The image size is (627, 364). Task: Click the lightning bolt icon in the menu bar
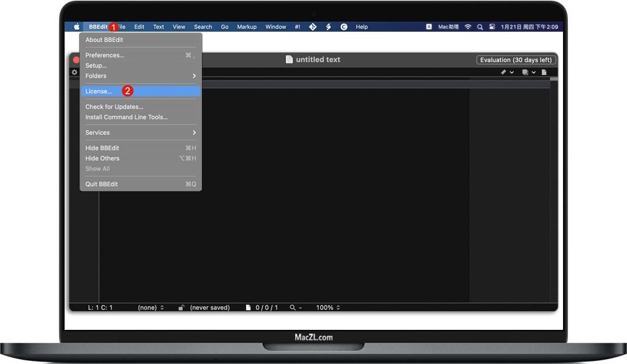tap(328, 27)
